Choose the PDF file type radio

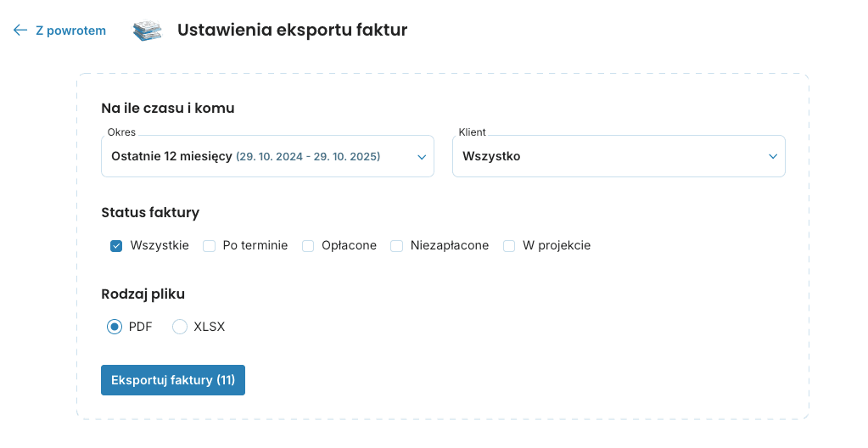coord(115,327)
